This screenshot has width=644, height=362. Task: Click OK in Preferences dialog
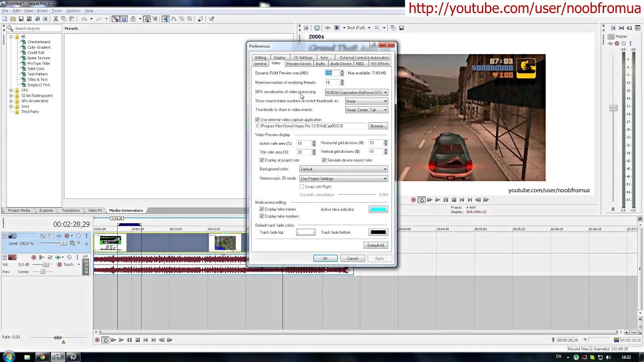pos(325,258)
